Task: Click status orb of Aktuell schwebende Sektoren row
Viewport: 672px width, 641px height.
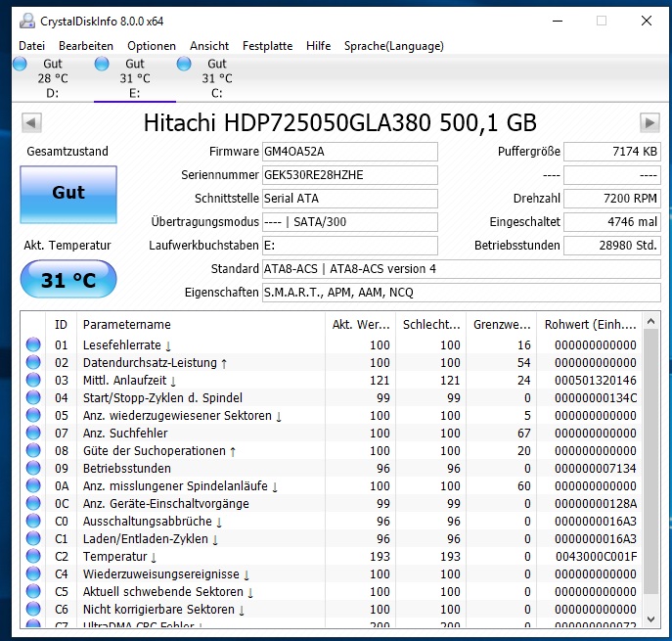Action: [x=33, y=591]
